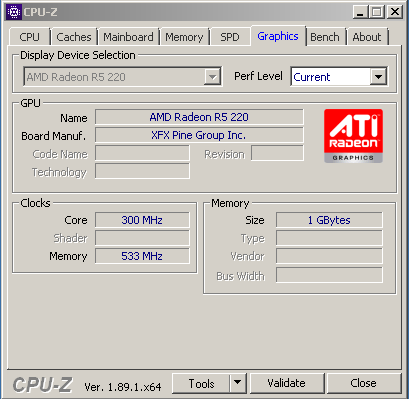Click the Display Device Selection group label

pos(78,55)
